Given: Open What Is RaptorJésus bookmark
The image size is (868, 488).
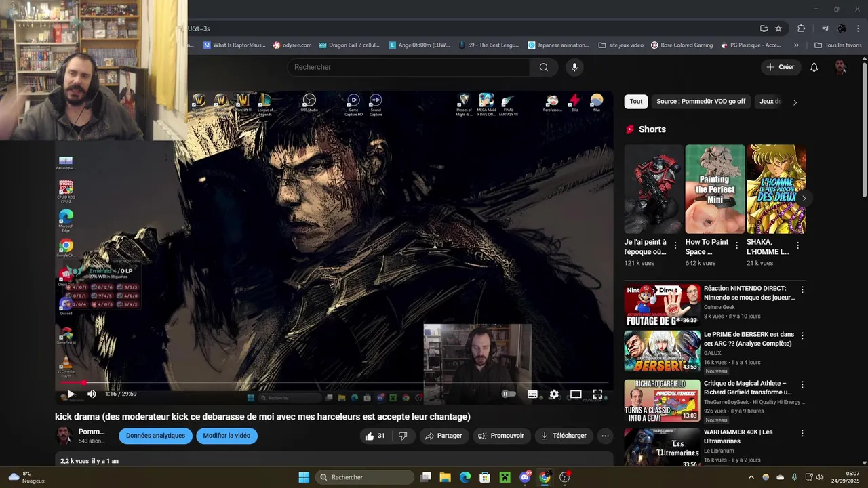Looking at the screenshot, I should tap(235, 45).
